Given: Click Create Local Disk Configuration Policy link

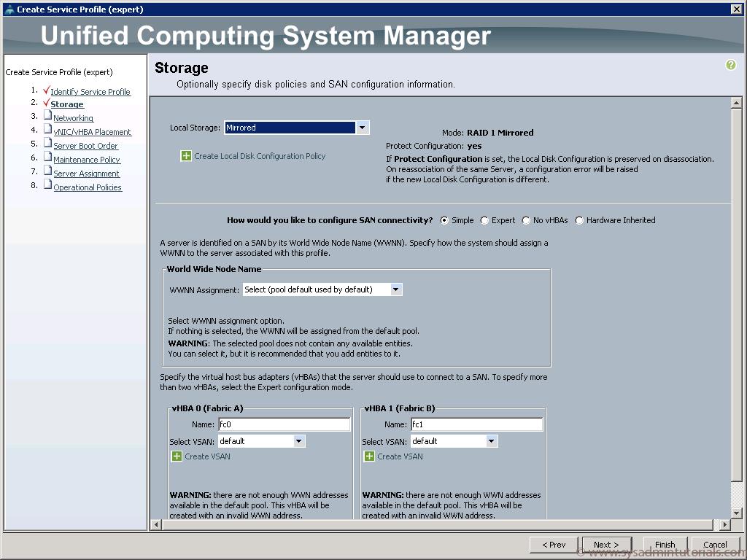Looking at the screenshot, I should [x=260, y=156].
